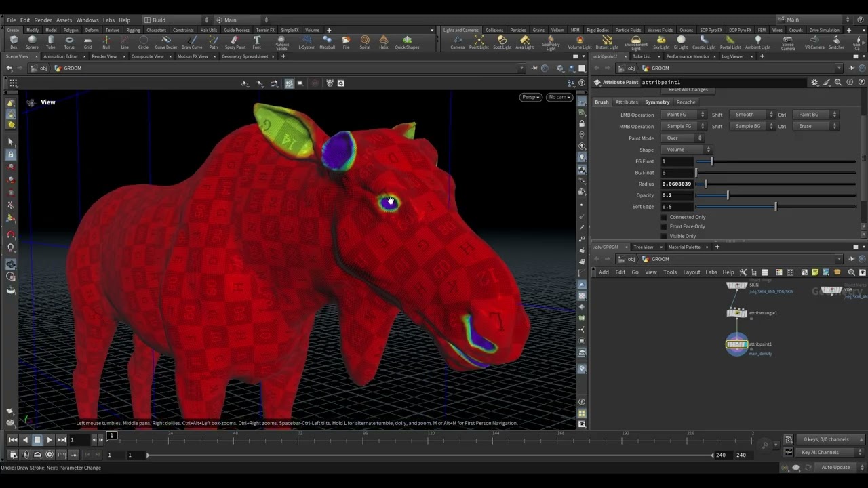This screenshot has width=868, height=488.
Task: Enable the Front Face Only checkbox
Action: 664,226
